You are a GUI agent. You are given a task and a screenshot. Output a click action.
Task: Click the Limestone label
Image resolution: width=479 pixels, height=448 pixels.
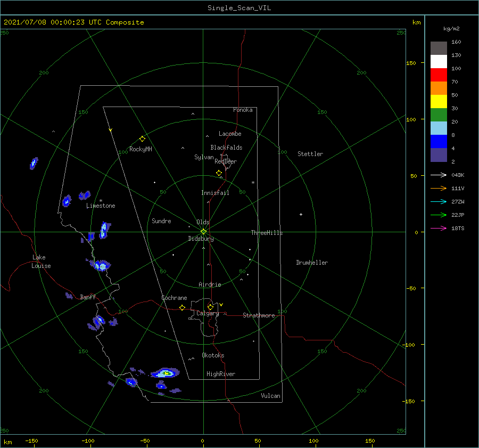tap(101, 206)
